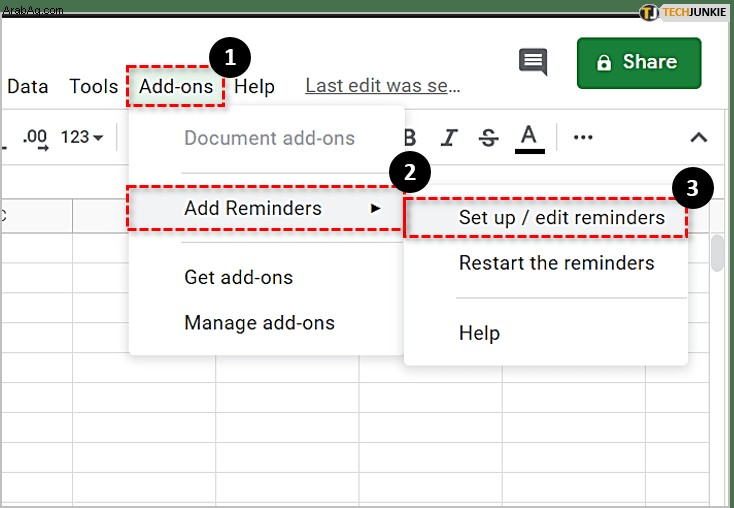The width and height of the screenshot is (734, 508).
Task: Open the text color picker
Action: click(x=529, y=139)
